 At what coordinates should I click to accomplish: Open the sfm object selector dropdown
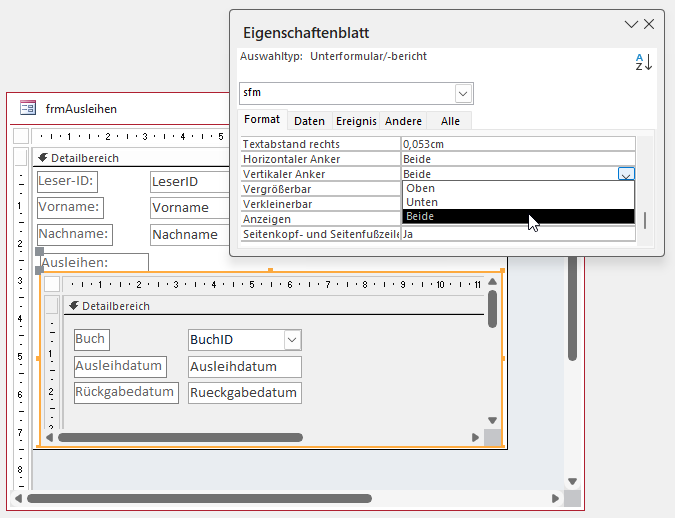point(464,93)
